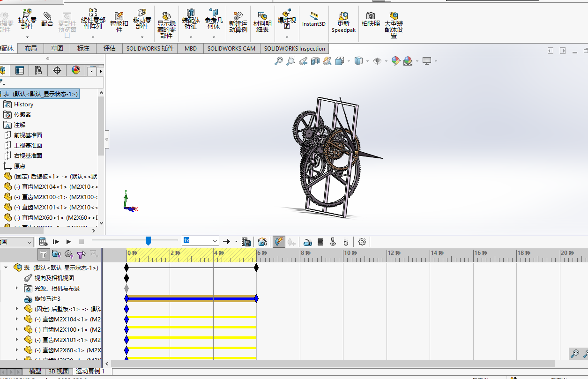Screen dimensions: 588x379
Task: Switch to the SOLIDWORKS 插件 tab
Action: point(150,48)
